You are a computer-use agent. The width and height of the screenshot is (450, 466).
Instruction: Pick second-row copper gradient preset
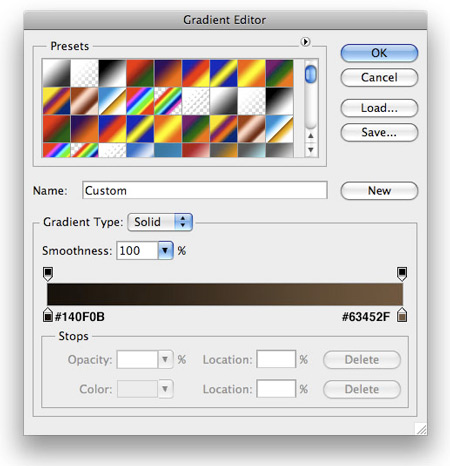pos(84,101)
